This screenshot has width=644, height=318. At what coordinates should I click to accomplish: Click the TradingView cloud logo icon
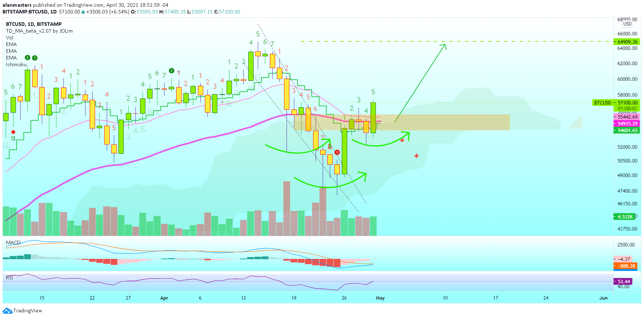pyautogui.click(x=7, y=311)
